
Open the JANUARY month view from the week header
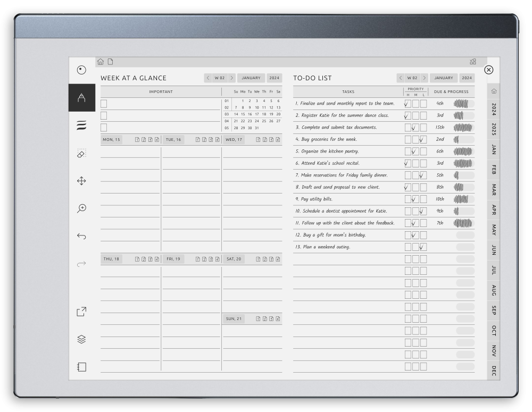tap(251, 78)
